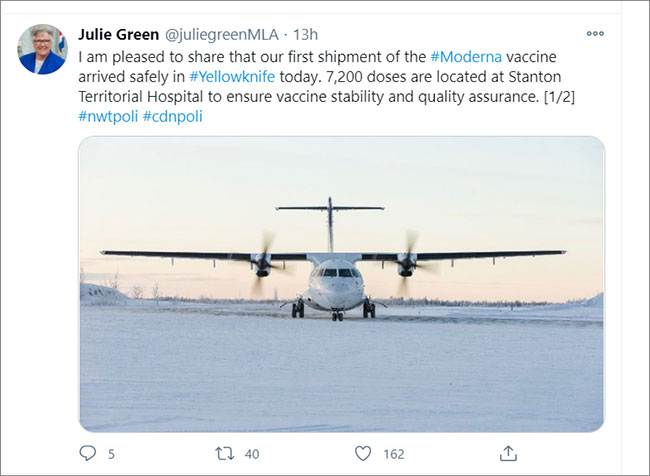Open Julie Green's profile avatar
650x476 pixels.
point(42,49)
